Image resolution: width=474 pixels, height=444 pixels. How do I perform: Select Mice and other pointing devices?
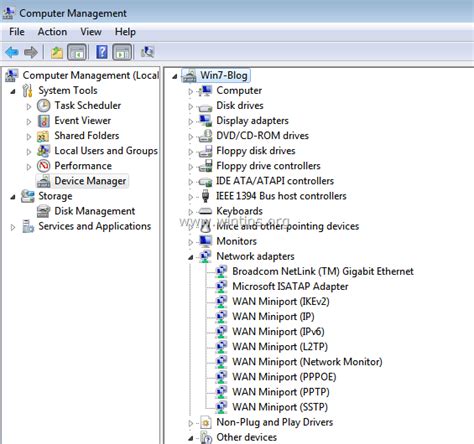(x=288, y=226)
